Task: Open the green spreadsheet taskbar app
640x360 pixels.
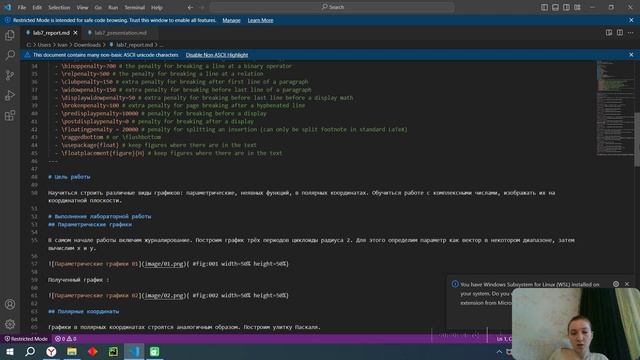Action: pyautogui.click(x=155, y=351)
